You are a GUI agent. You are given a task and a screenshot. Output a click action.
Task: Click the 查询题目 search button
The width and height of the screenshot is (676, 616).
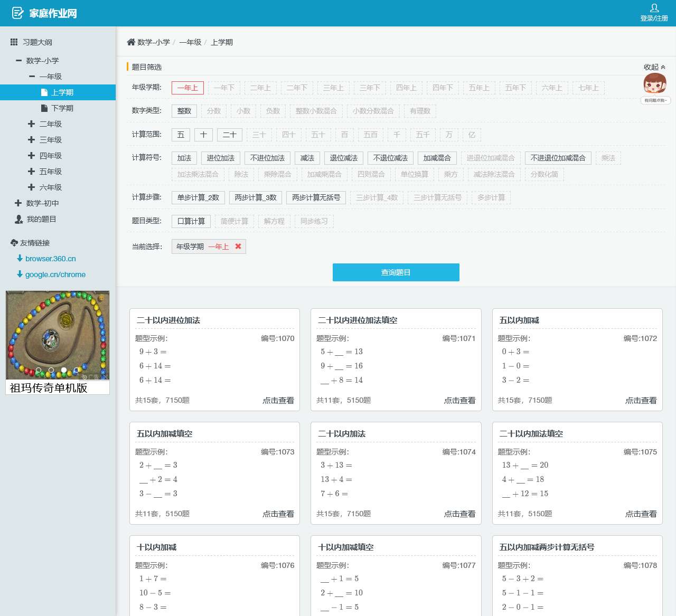pyautogui.click(x=396, y=272)
